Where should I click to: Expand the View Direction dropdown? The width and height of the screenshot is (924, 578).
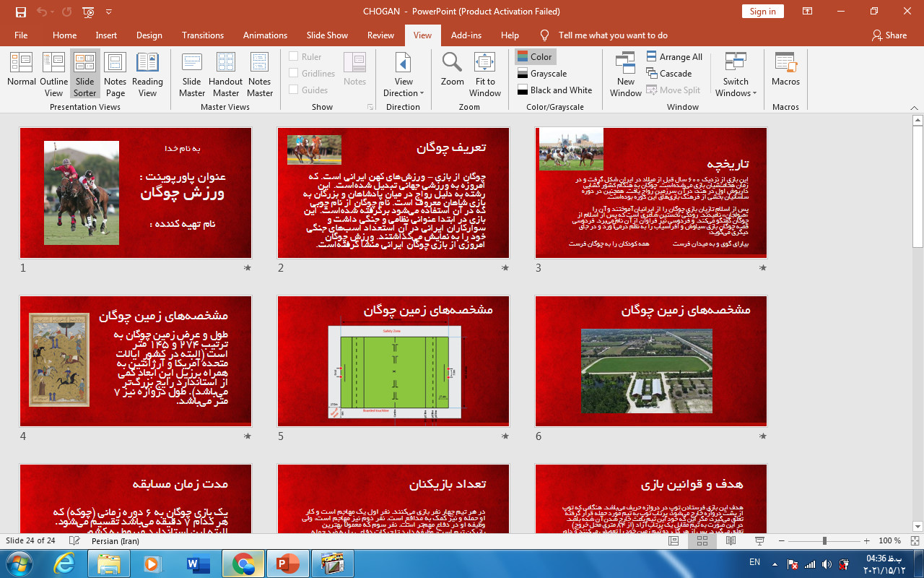pos(404,87)
